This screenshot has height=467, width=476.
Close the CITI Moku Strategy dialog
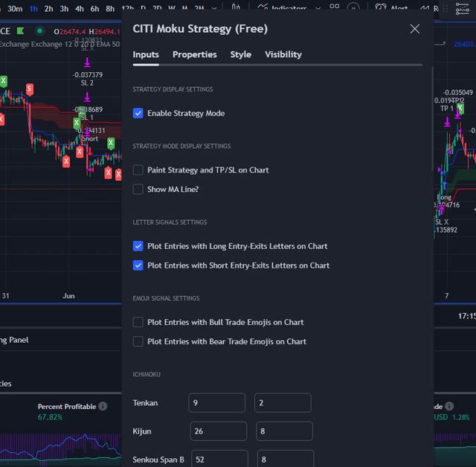pyautogui.click(x=415, y=29)
